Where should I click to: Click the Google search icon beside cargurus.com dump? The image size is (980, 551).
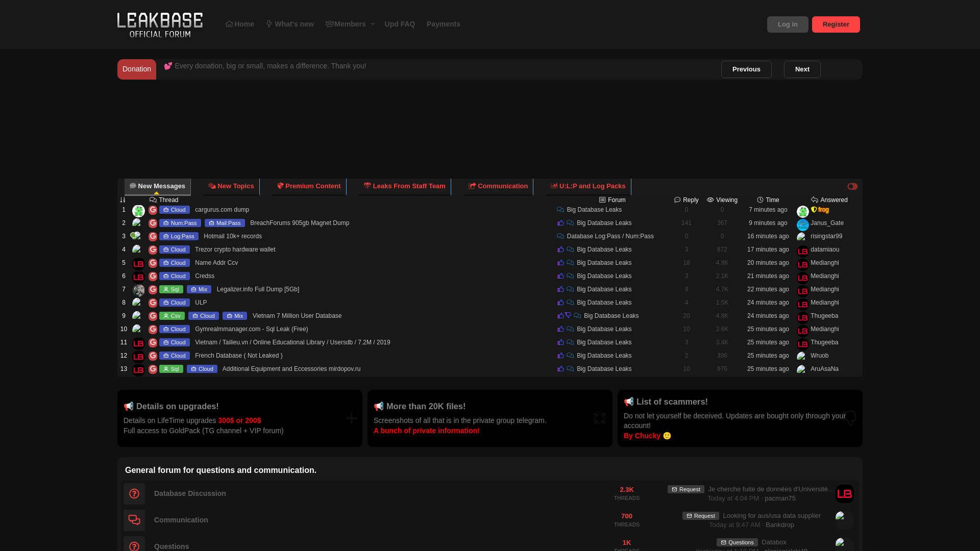point(153,210)
